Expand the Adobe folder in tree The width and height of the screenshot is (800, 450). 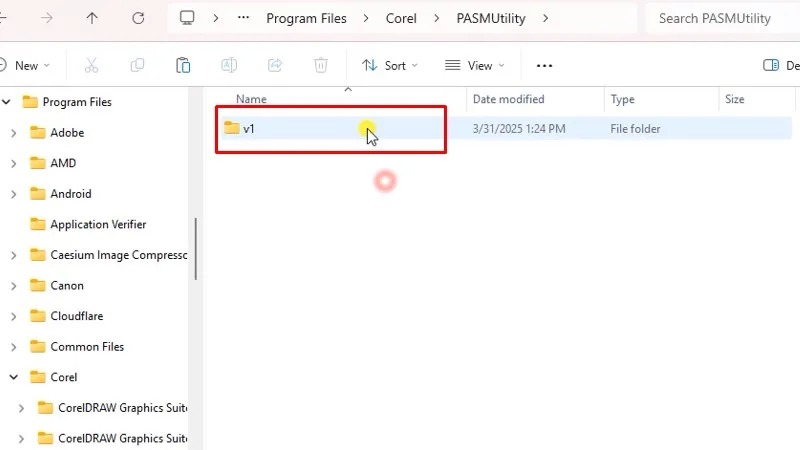(13, 133)
